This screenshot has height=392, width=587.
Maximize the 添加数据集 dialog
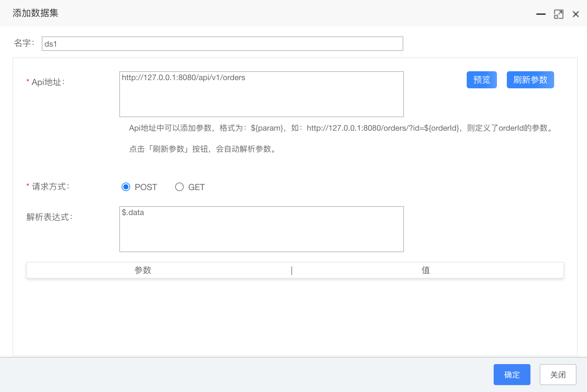558,14
